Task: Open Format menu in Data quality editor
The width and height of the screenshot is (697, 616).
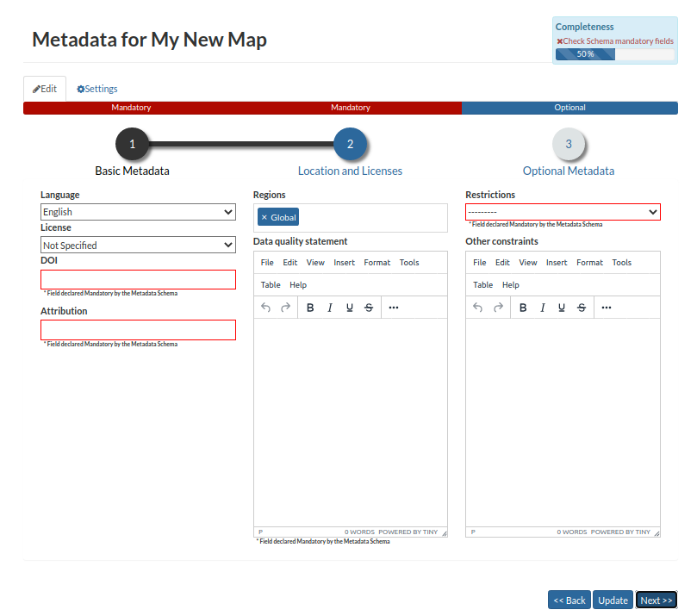Action: [x=377, y=262]
